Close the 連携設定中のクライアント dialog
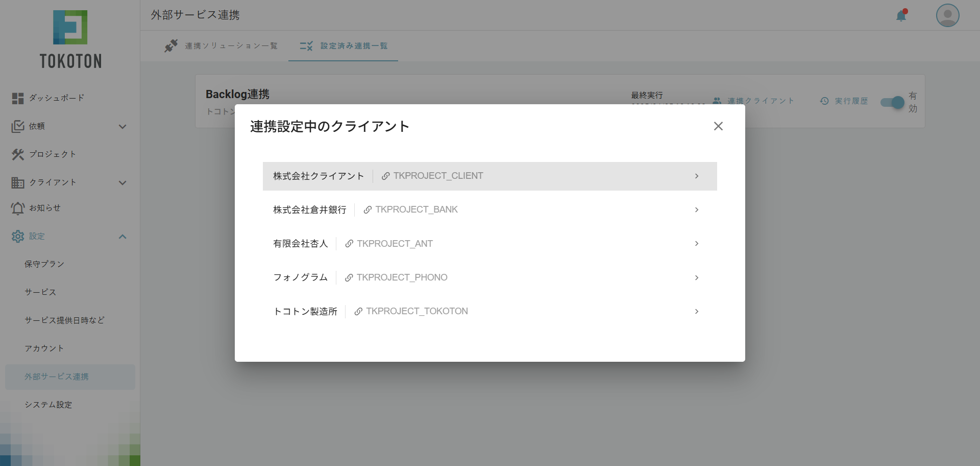 point(718,126)
